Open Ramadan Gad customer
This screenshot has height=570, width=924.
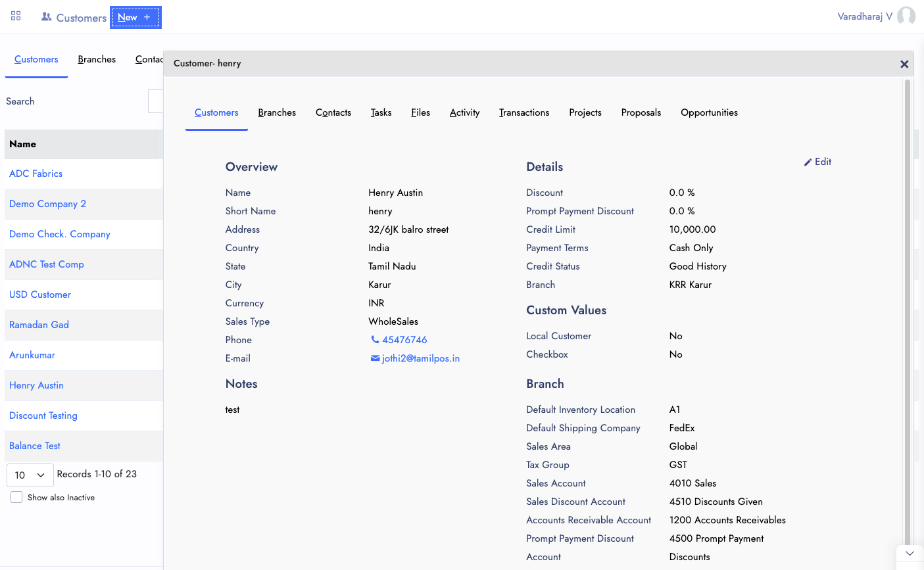(39, 325)
